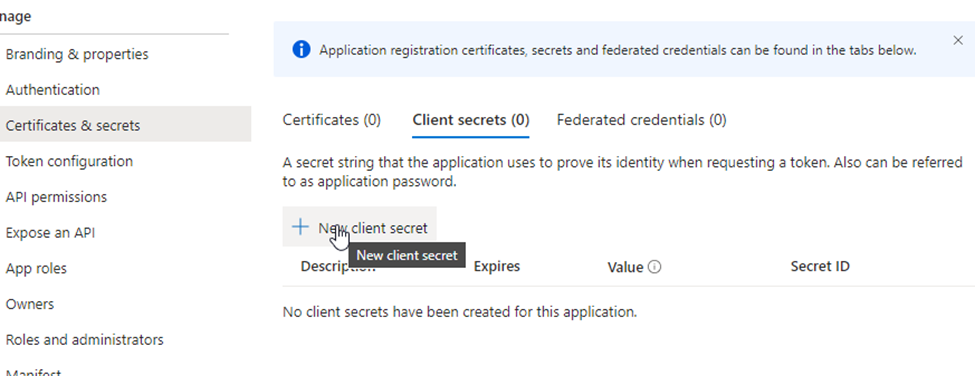Add a New client secret
Image resolution: width=975 pixels, height=376 pixels.
click(x=359, y=227)
